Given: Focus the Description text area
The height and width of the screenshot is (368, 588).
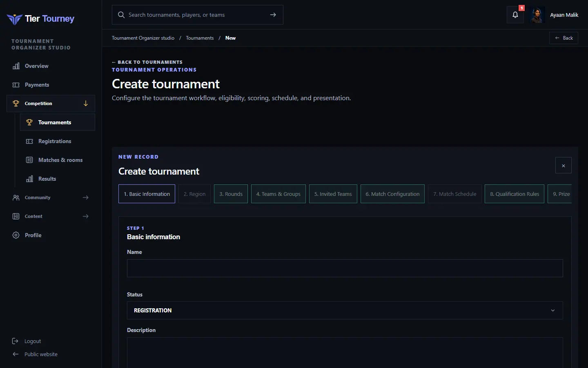Looking at the screenshot, I should pos(345,352).
